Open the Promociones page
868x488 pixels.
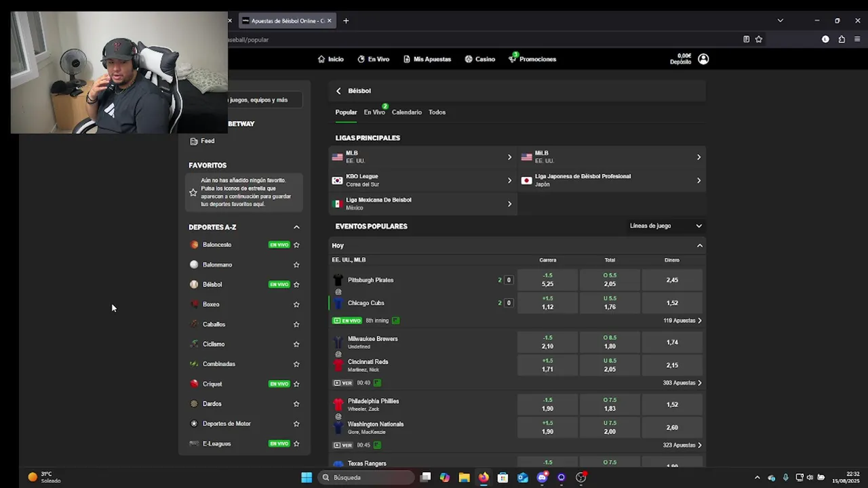click(532, 59)
